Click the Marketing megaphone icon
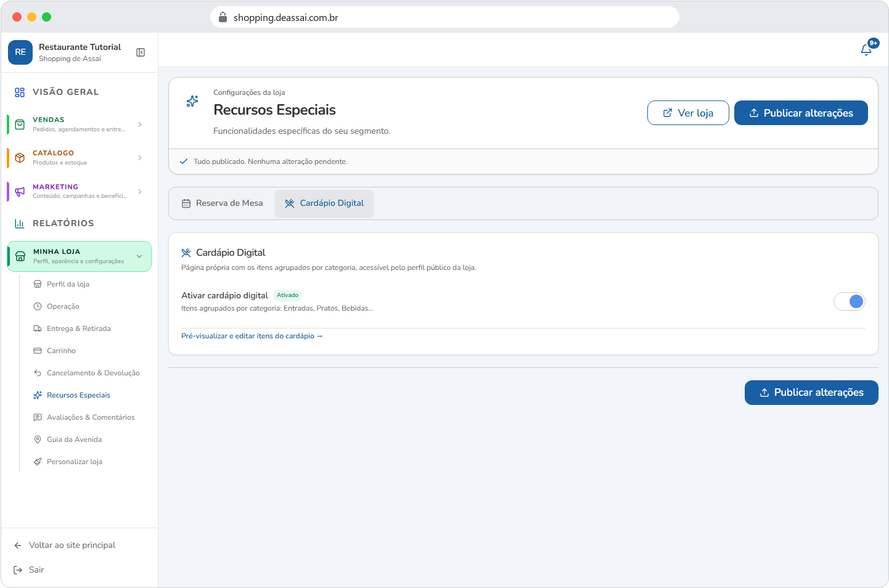This screenshot has width=889, height=588. (20, 192)
